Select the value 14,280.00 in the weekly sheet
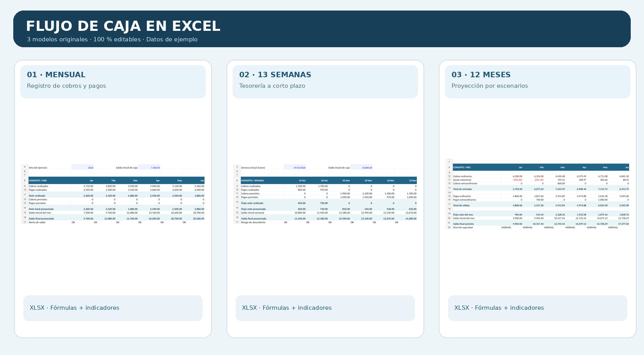Viewport: 644px width, 355px height. (411, 218)
